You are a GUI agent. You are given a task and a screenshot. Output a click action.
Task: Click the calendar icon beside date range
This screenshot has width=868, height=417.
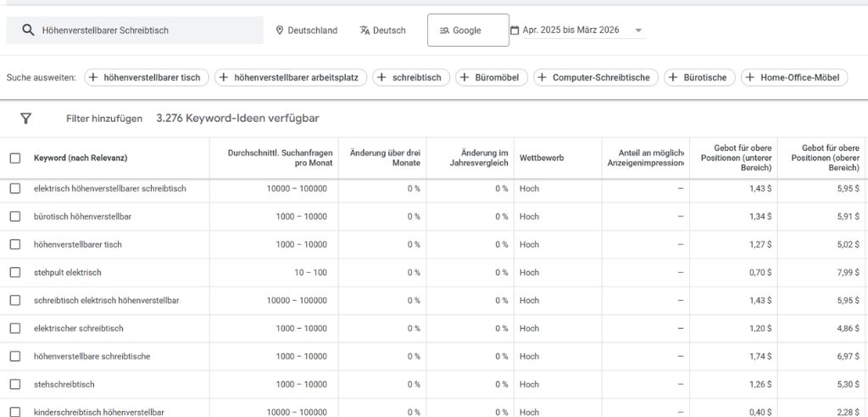tap(515, 30)
